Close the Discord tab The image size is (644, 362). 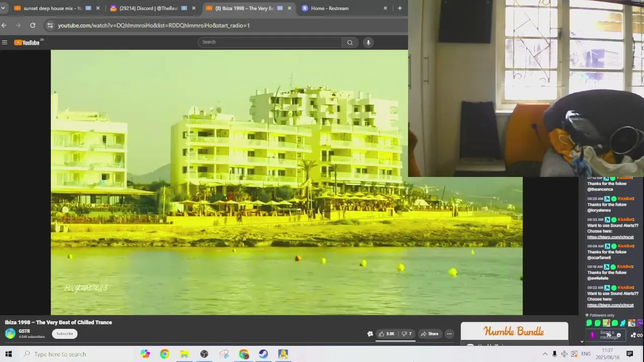tap(194, 8)
